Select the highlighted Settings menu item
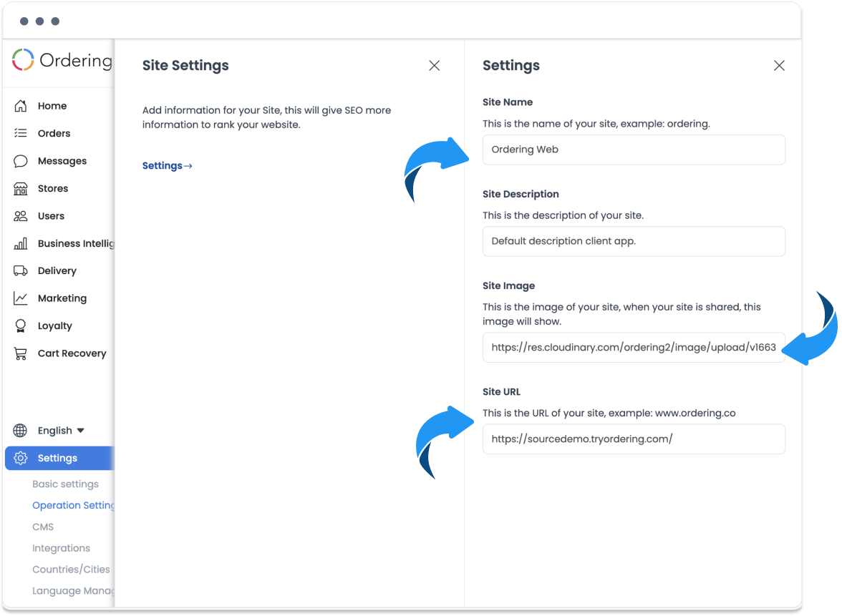The height and width of the screenshot is (616, 842). pyautogui.click(x=59, y=458)
